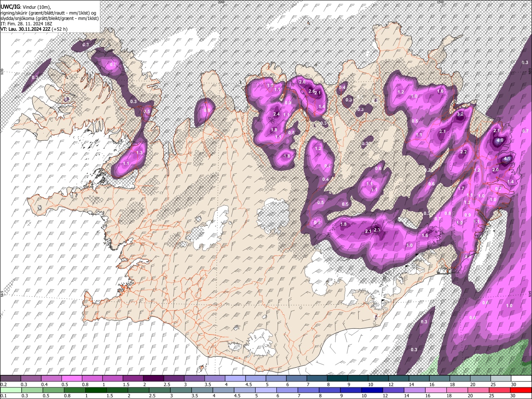Click the '2.3' precipitation value on the map
532x399 pixels.
pyautogui.click(x=377, y=230)
